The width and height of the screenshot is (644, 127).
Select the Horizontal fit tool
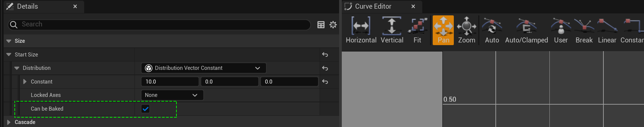tap(361, 30)
